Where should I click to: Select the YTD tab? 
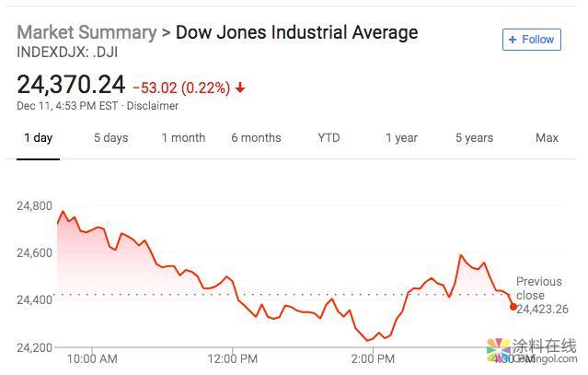click(329, 138)
